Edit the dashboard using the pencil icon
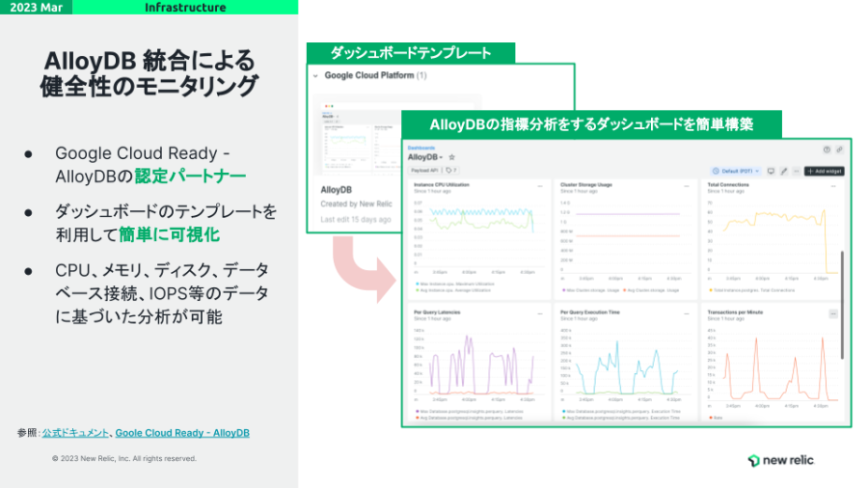868x488 pixels. [784, 172]
